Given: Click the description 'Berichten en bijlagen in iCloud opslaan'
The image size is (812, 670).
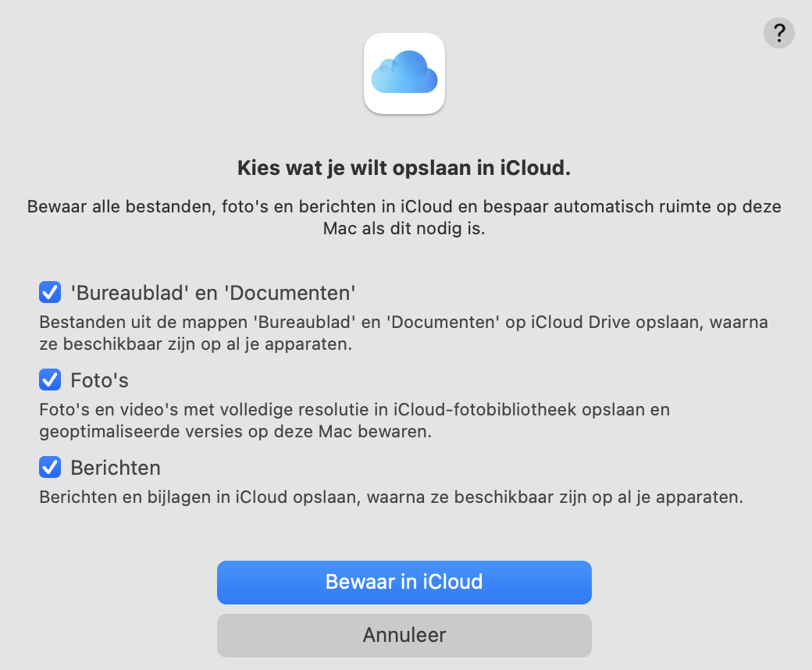Looking at the screenshot, I should 391,497.
